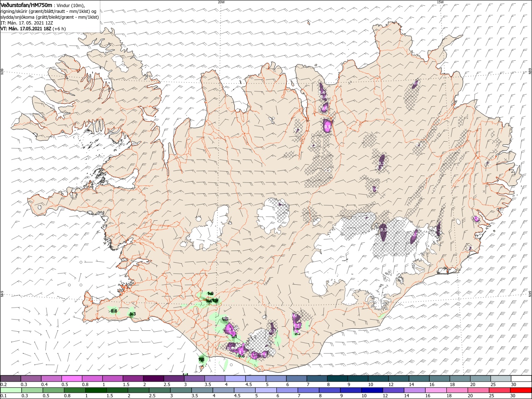The image size is (532, 399).
Task: Pick the dark purple 2 swatch in upper scale
Action: (x=153, y=378)
